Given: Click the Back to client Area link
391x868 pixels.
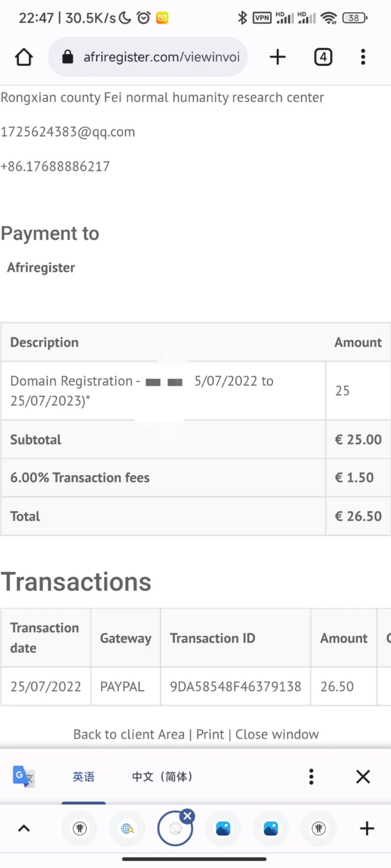Looking at the screenshot, I should [x=129, y=734].
